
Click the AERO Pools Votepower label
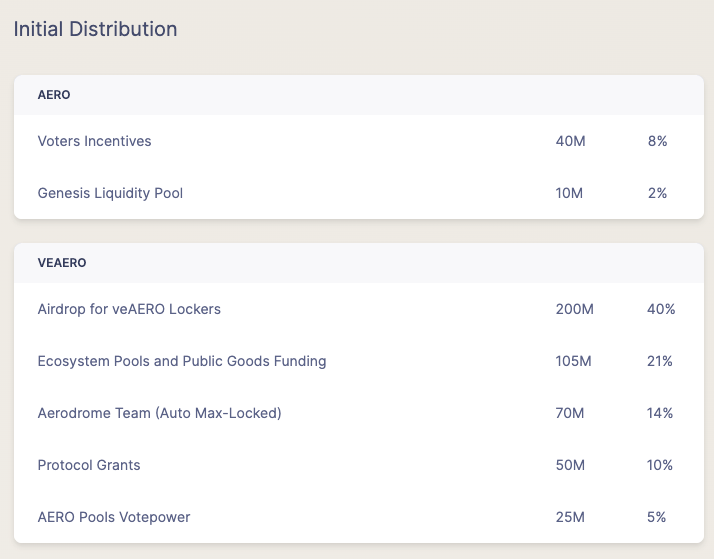tap(114, 517)
